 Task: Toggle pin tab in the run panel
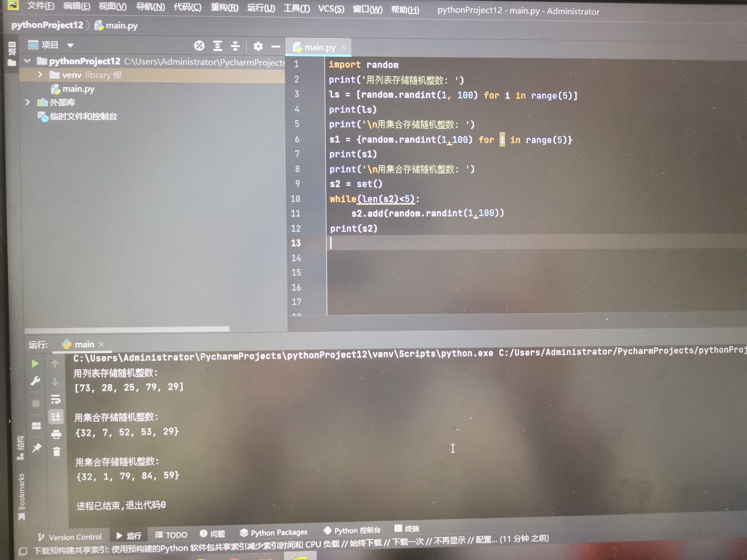37,448
